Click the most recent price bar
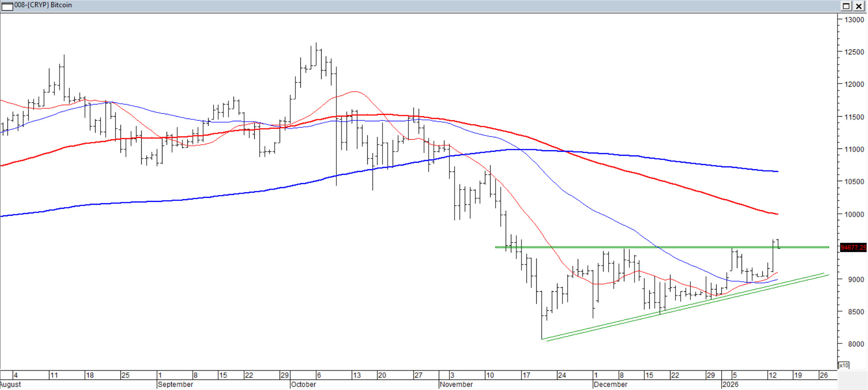 point(778,244)
